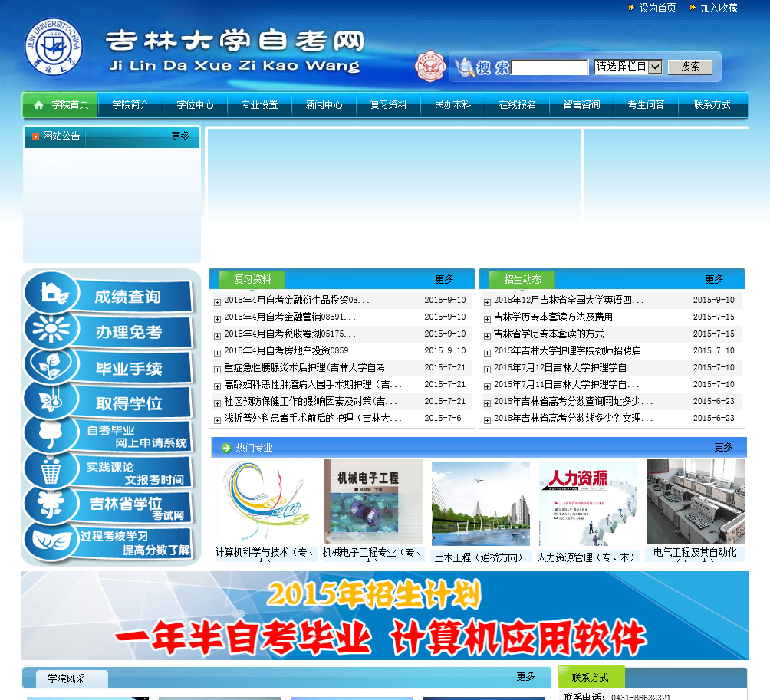Open 在线报名 menu item
This screenshot has width=770, height=700.
(517, 104)
